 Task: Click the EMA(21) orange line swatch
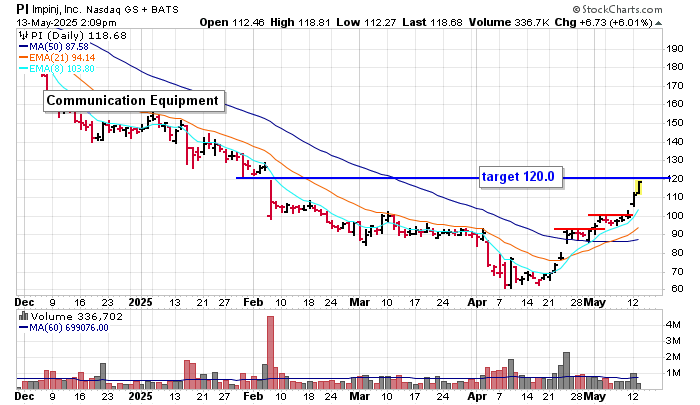point(24,58)
